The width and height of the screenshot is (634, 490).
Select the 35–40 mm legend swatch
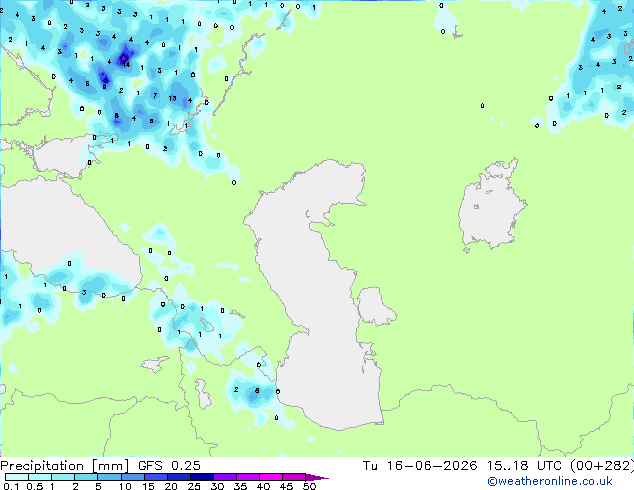(x=247, y=477)
